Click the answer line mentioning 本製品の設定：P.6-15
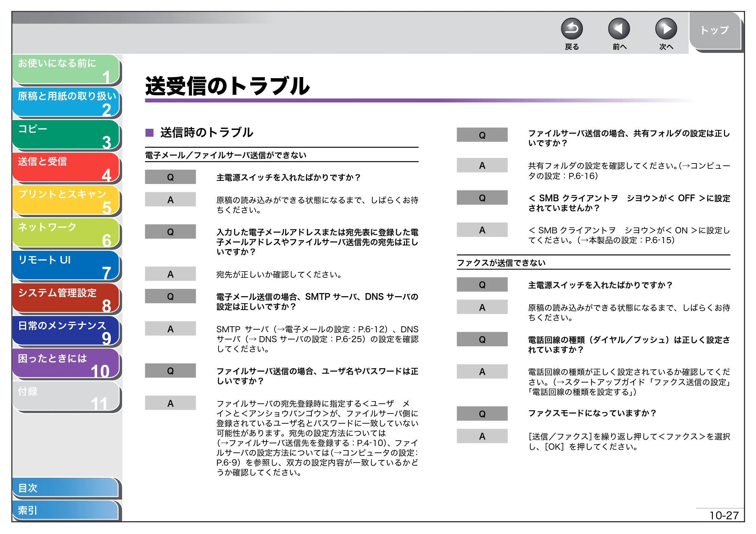The height and width of the screenshot is (534, 756). [601, 240]
